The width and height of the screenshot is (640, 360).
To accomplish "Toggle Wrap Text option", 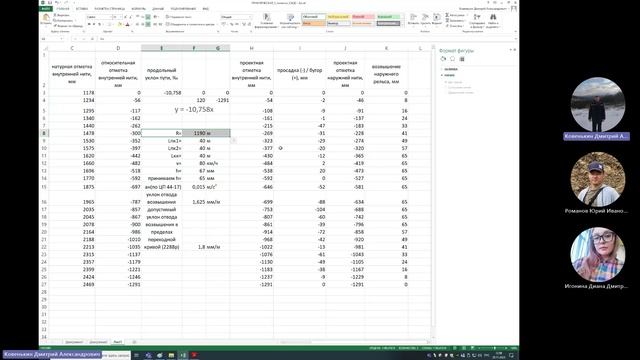I will (178, 17).
